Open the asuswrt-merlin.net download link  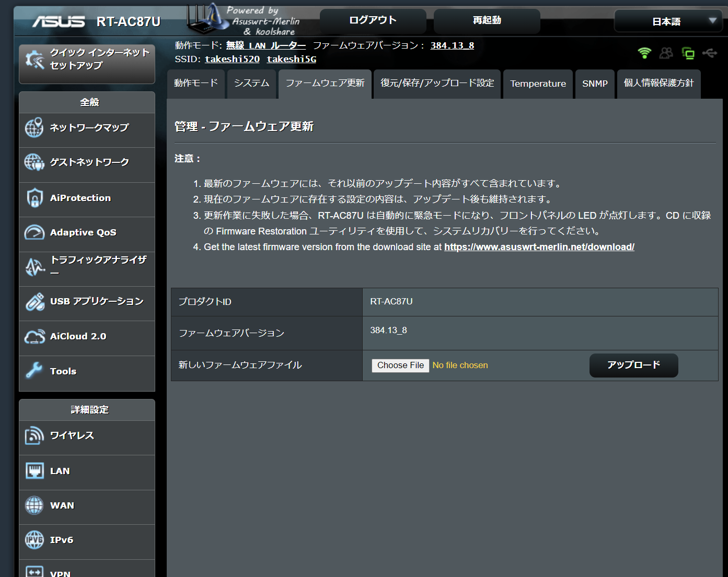pos(539,247)
